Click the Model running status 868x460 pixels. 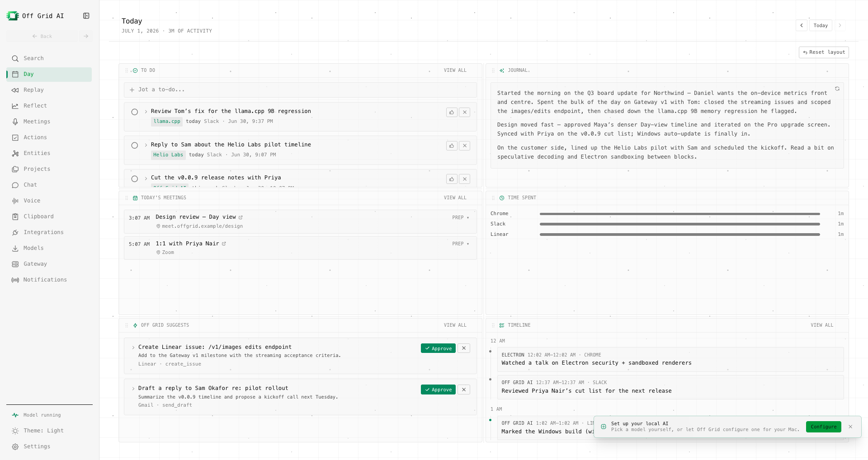click(x=49, y=415)
